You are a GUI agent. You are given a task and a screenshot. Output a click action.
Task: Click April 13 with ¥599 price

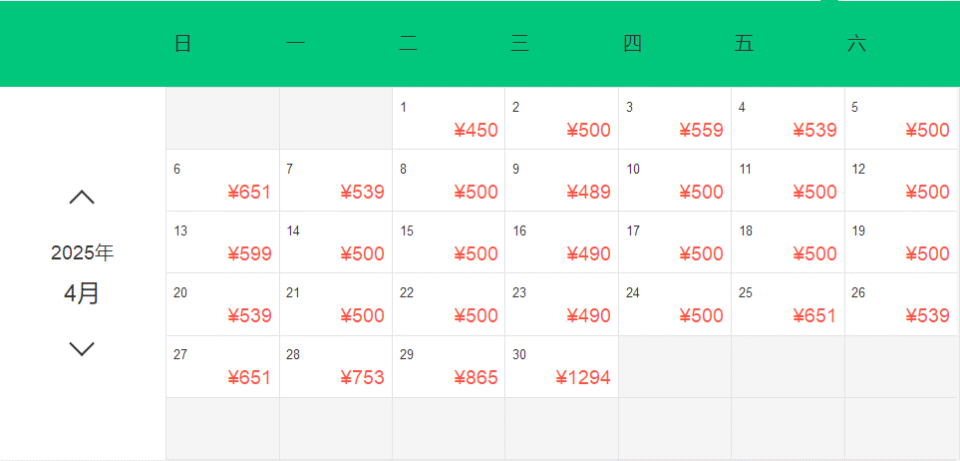[223, 243]
